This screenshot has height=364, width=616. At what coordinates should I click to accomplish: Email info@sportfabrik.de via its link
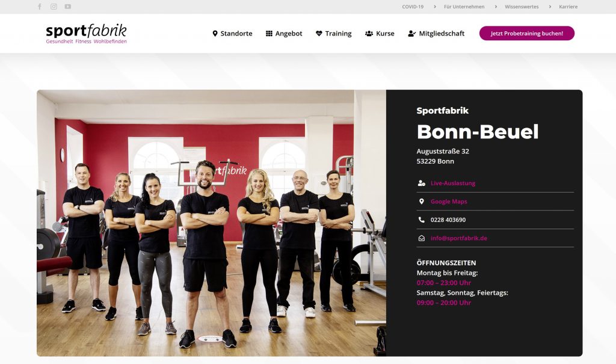[458, 238]
